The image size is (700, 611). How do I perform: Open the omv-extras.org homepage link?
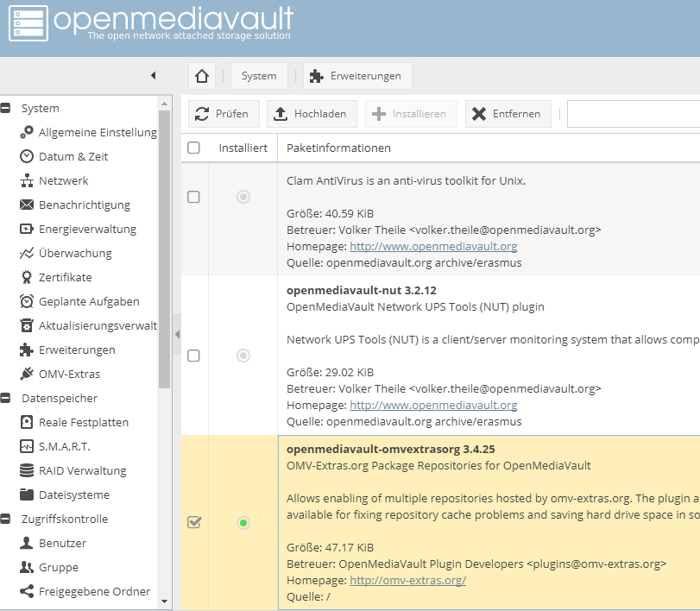coord(407,580)
